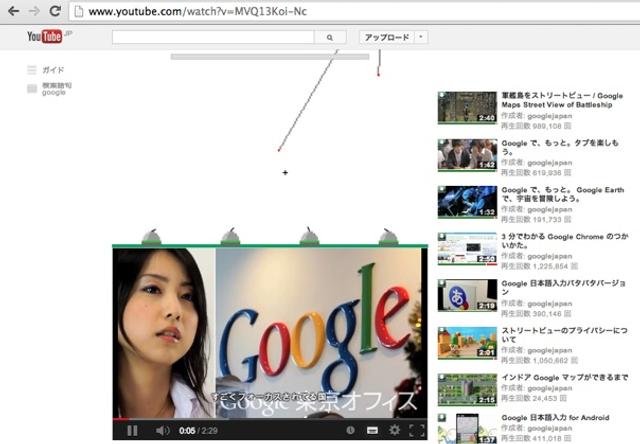Mute the video volume speaker
This screenshot has height=444, width=640.
point(162,431)
